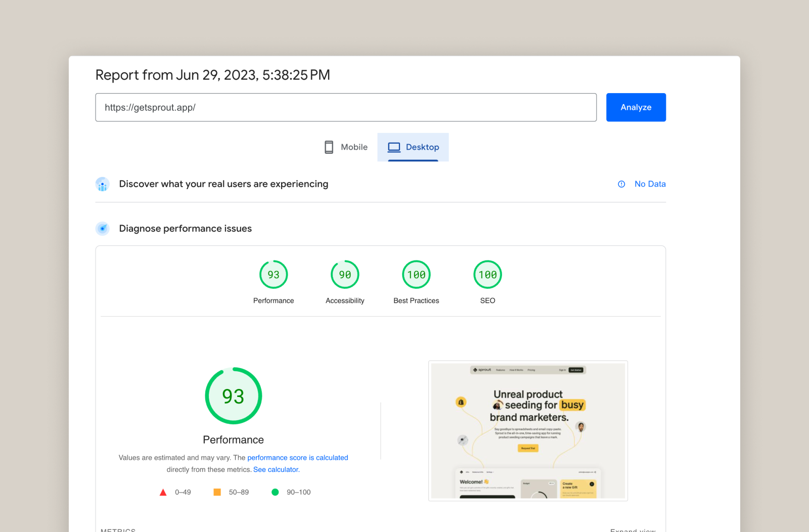Click the No Data info icon

621,184
